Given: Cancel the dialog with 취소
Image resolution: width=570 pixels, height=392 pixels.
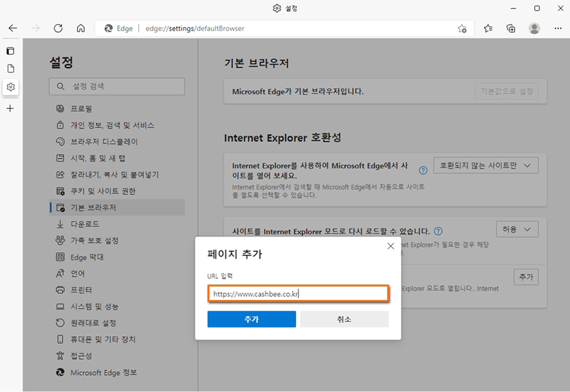Looking at the screenshot, I should click(344, 319).
